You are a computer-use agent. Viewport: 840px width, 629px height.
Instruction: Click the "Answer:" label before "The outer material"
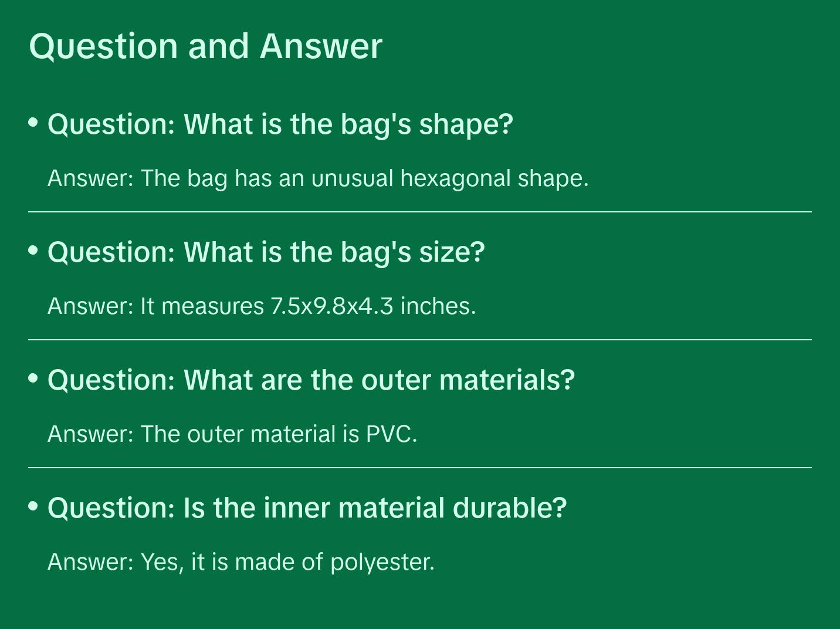click(x=91, y=434)
